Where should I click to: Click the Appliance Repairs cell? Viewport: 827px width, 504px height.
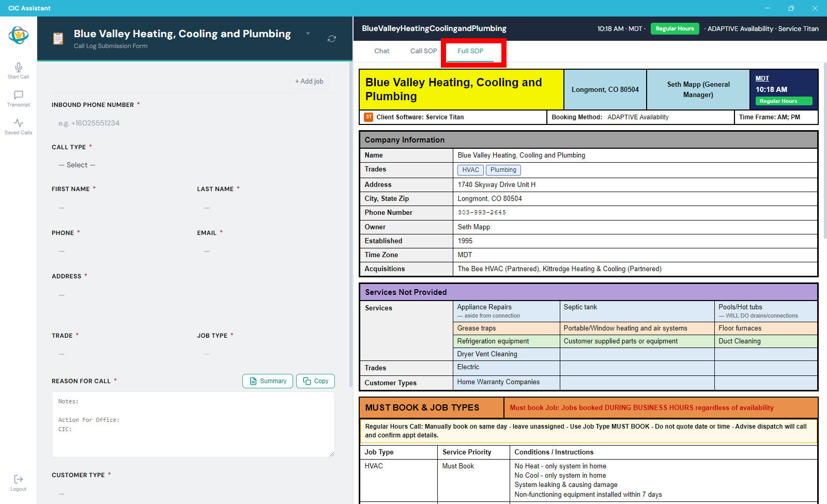coord(506,311)
